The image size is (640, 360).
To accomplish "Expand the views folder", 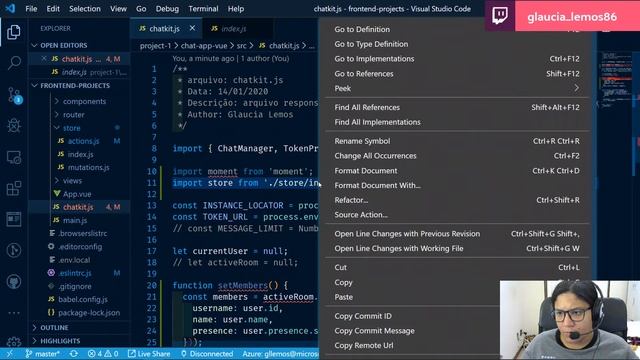I will (72, 181).
